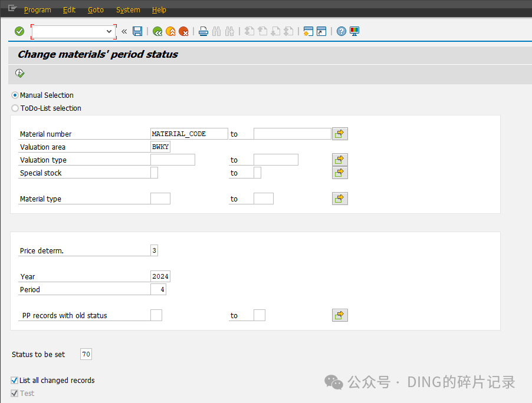Open the Goto menu

[x=96, y=10]
